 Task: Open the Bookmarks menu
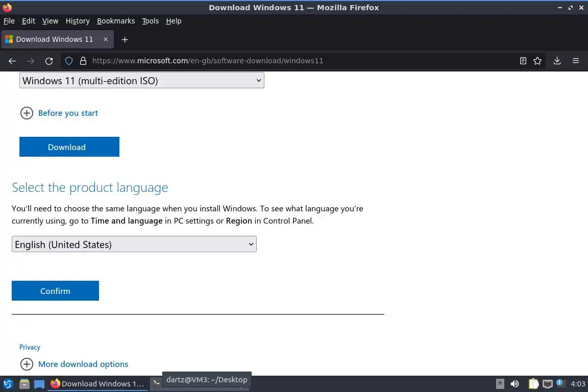coord(116,21)
